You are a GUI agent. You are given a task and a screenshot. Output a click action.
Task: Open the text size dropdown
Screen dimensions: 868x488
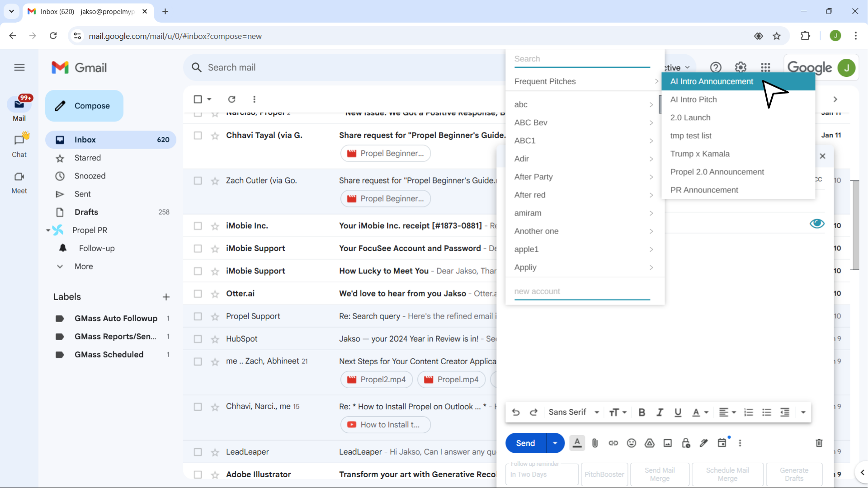tap(618, 412)
